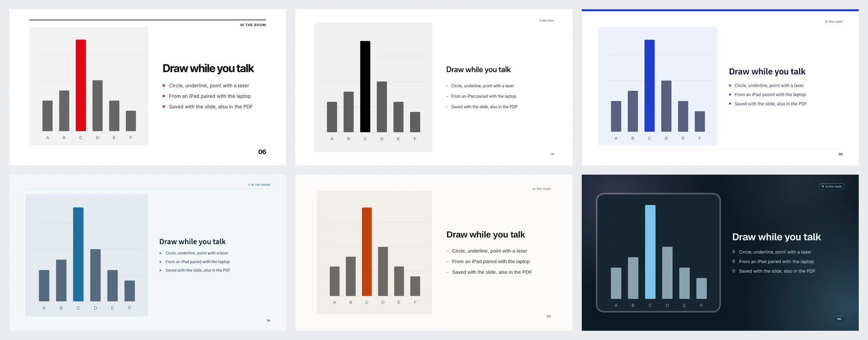The image size is (868, 340).
Task: Click the 'In the room' pill on dark slide
Action: [832, 187]
